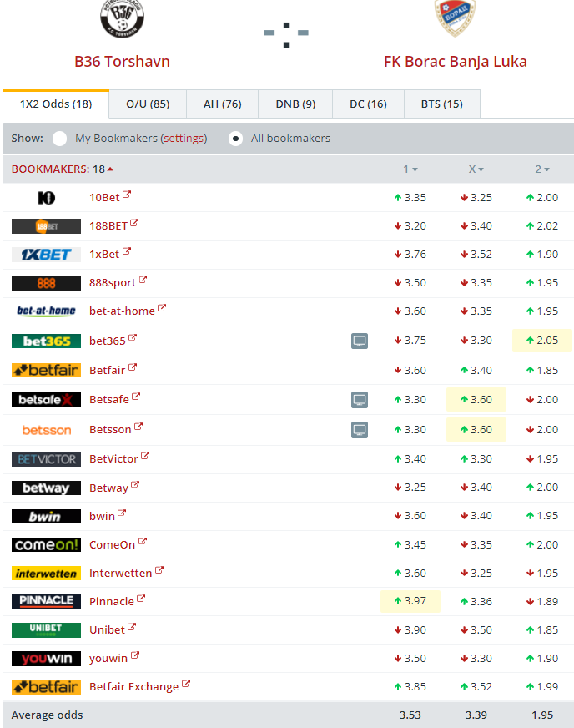This screenshot has width=574, height=728.
Task: Toggle sort order of Bookmakers header
Action: coord(62,169)
